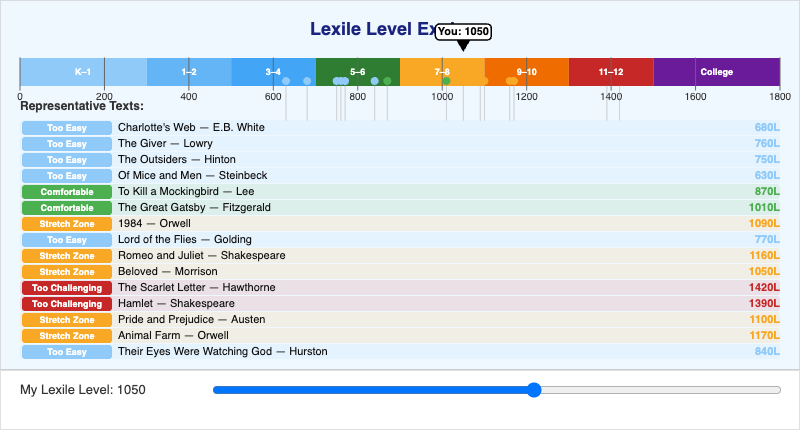
Task: Click the 3–4 blue grade band
Action: pos(273,72)
